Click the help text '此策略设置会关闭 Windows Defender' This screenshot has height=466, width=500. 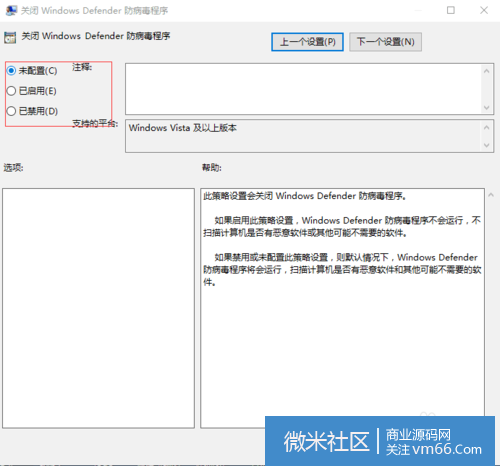point(305,196)
